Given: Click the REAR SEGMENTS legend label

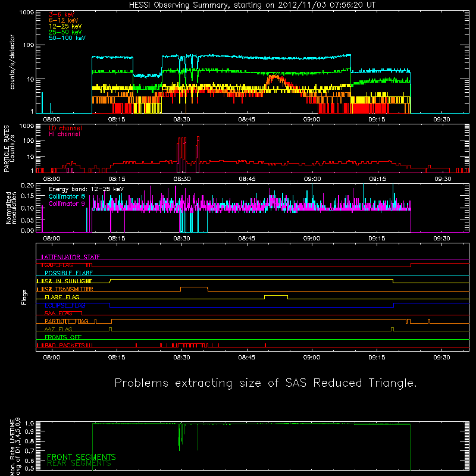Looking at the screenshot, I should (79, 464).
